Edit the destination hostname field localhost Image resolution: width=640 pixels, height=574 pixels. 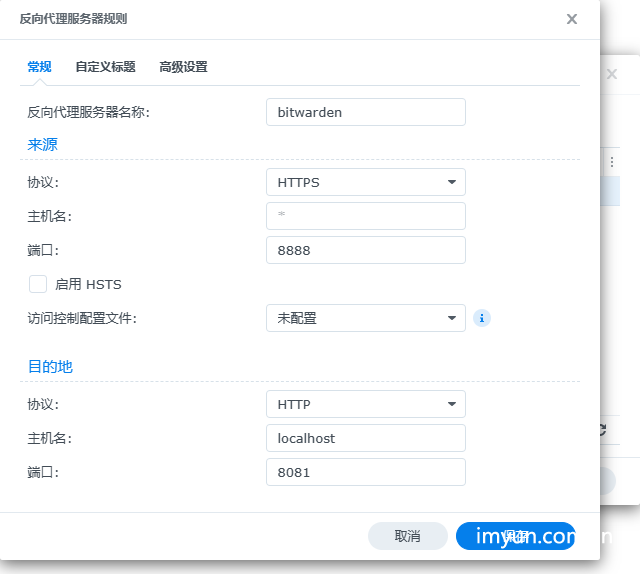[x=366, y=438]
